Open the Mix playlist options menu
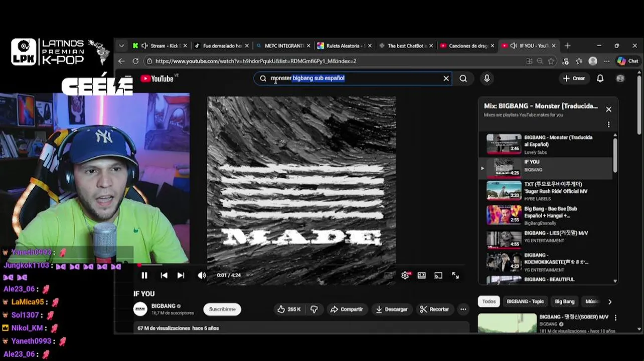 (608, 124)
